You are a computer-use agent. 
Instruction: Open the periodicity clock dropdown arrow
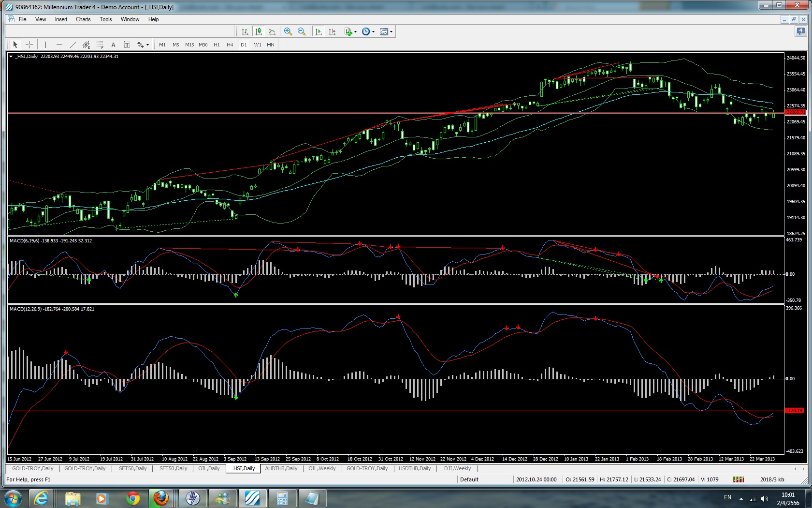point(373,32)
